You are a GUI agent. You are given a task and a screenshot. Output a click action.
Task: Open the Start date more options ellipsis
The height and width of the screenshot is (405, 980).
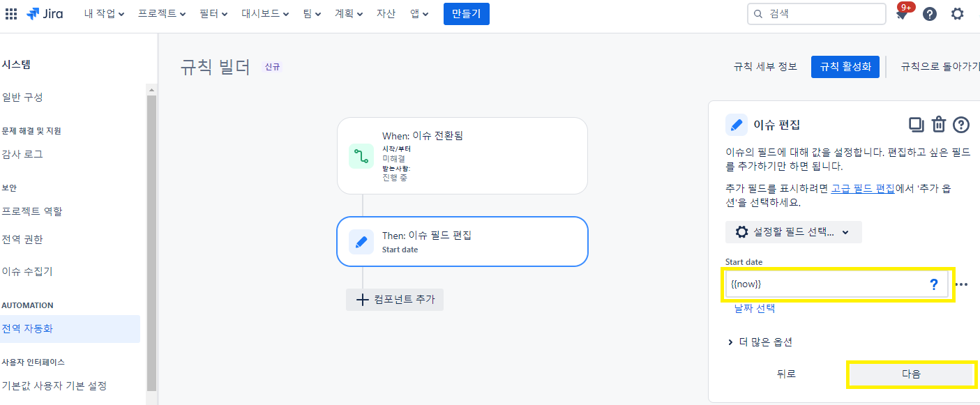click(962, 284)
